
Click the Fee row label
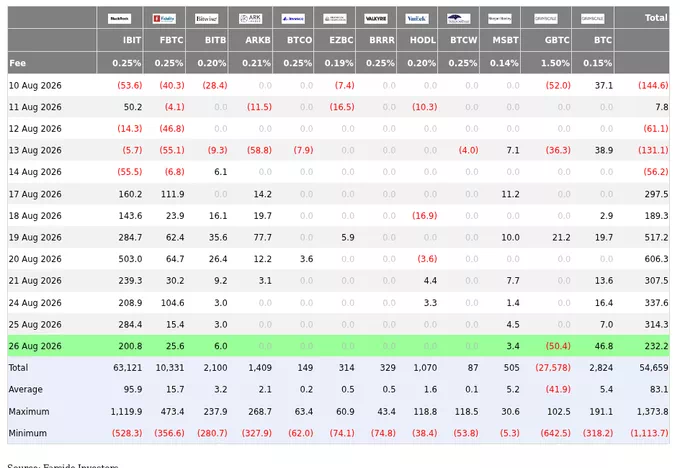click(17, 63)
